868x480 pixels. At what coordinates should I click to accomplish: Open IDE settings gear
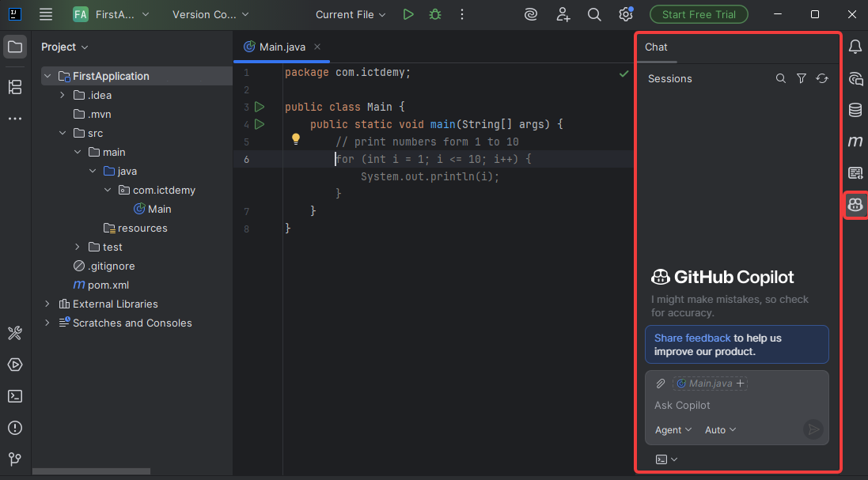coord(626,14)
